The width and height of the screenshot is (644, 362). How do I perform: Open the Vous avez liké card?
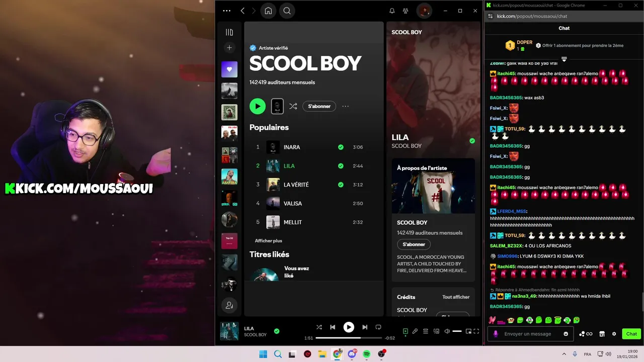[x=282, y=272]
